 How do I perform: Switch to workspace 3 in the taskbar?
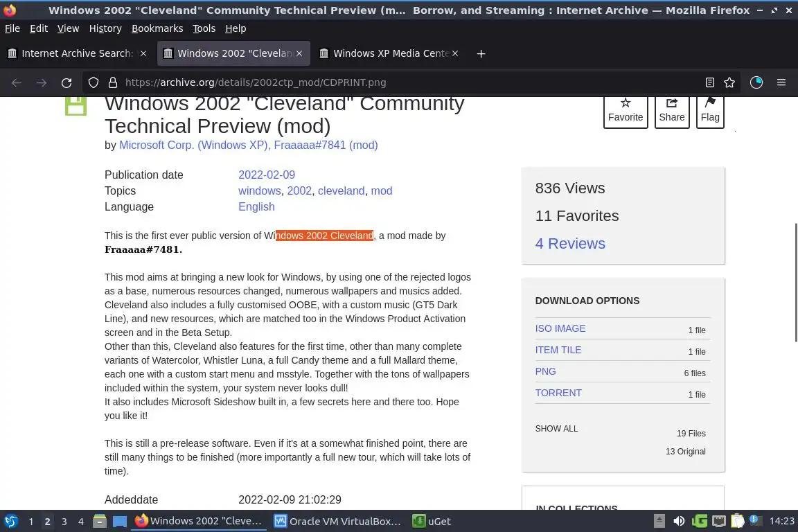pyautogui.click(x=64, y=522)
